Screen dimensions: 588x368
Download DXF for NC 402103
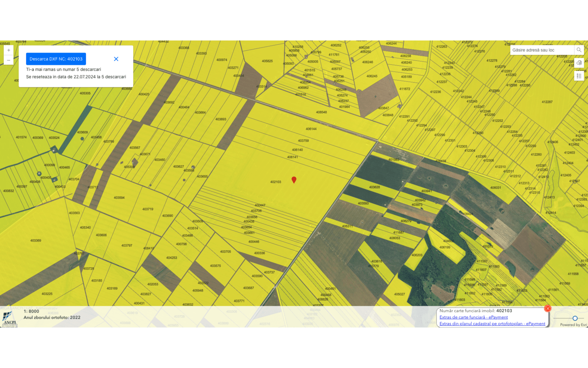tap(56, 59)
